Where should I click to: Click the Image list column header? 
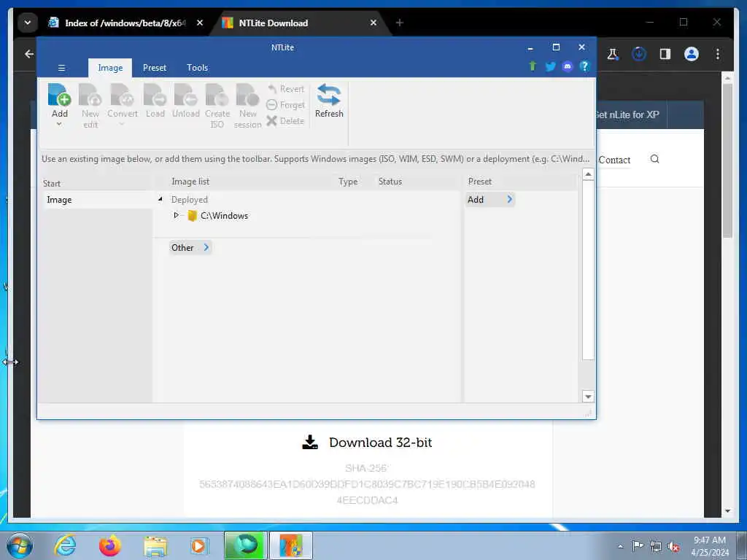(190, 182)
